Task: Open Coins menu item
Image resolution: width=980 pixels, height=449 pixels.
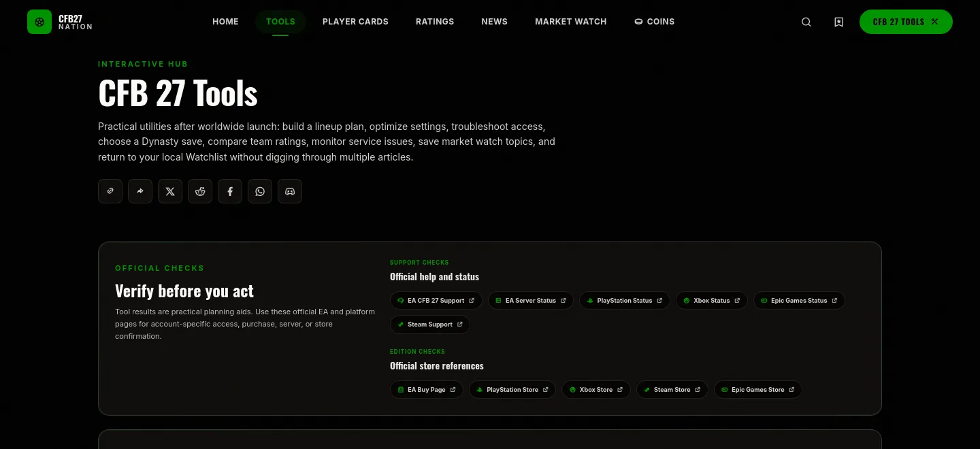Action: point(654,22)
